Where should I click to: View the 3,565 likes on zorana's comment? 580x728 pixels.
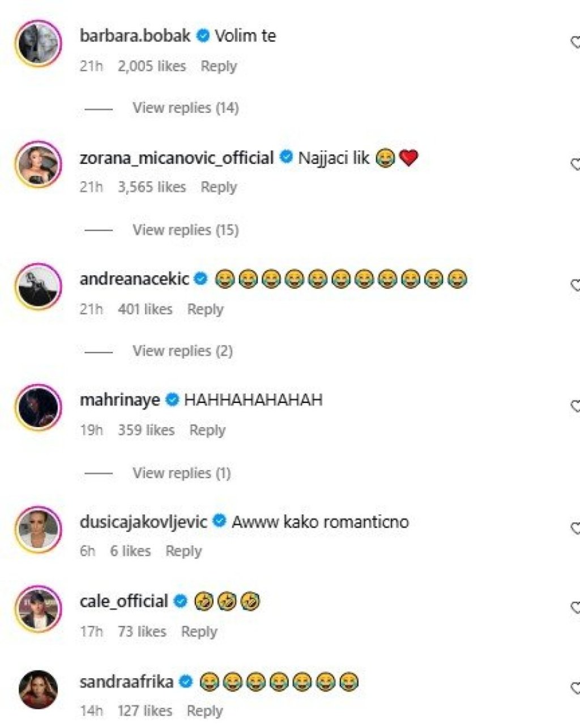(151, 187)
